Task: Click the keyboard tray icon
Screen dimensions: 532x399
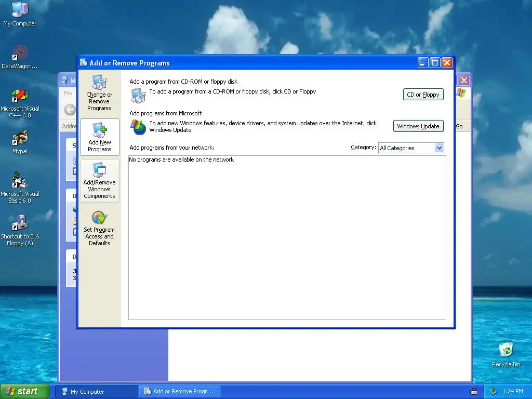Action: point(474,392)
